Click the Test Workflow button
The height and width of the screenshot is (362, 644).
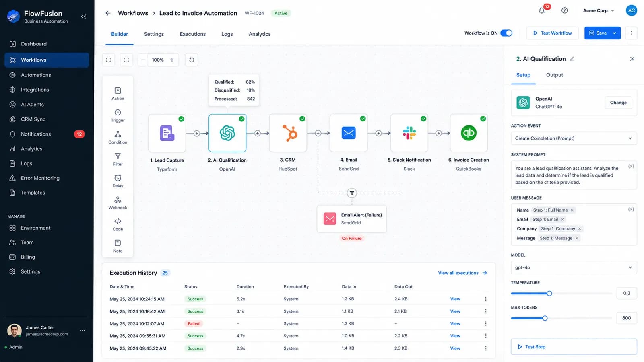pyautogui.click(x=552, y=33)
